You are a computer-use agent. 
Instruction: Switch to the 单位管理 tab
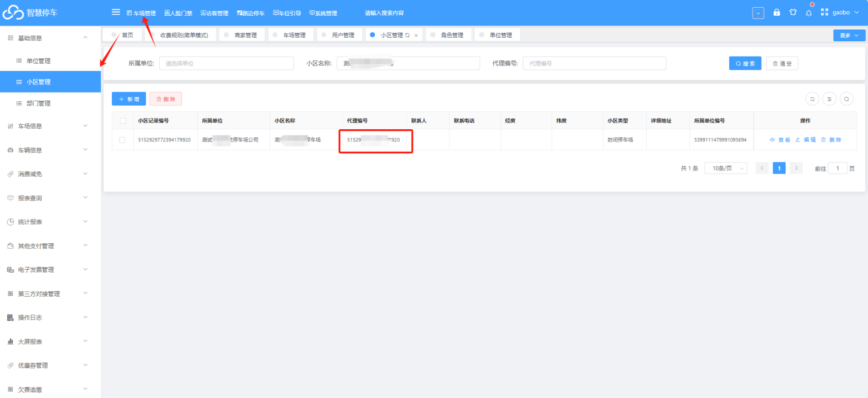tap(497, 35)
